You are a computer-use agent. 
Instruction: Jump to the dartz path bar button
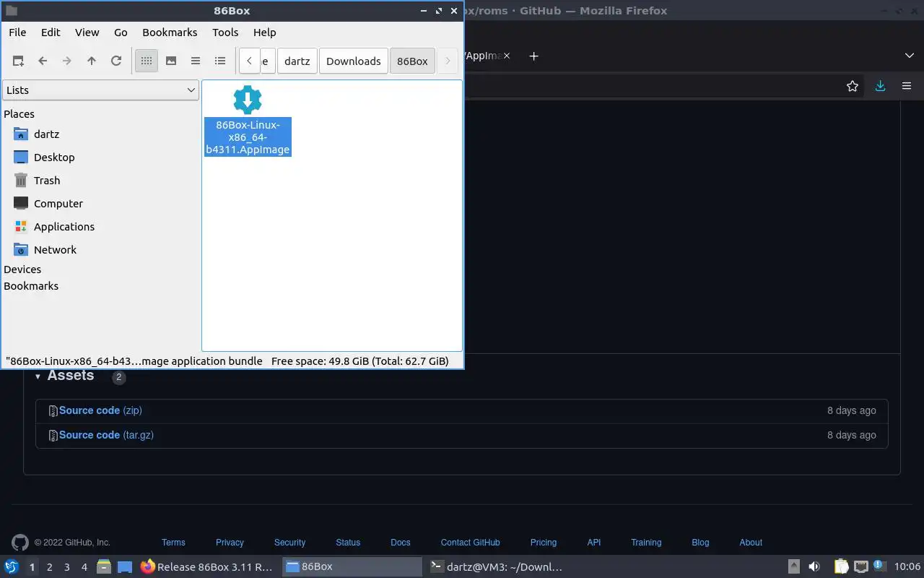(x=297, y=61)
